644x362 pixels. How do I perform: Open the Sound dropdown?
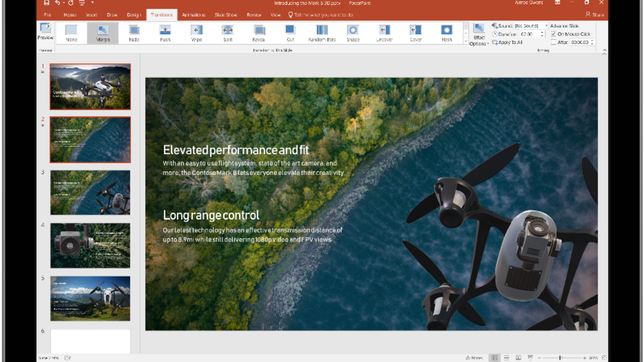click(547, 26)
